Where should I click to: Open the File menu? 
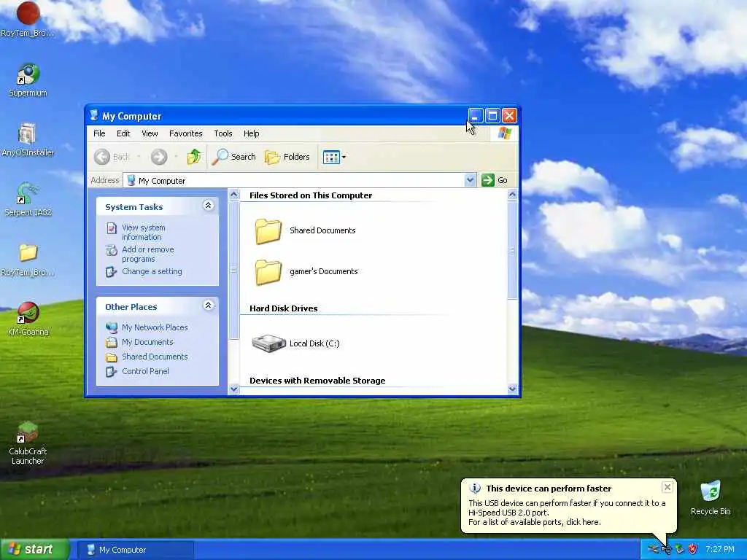click(99, 133)
